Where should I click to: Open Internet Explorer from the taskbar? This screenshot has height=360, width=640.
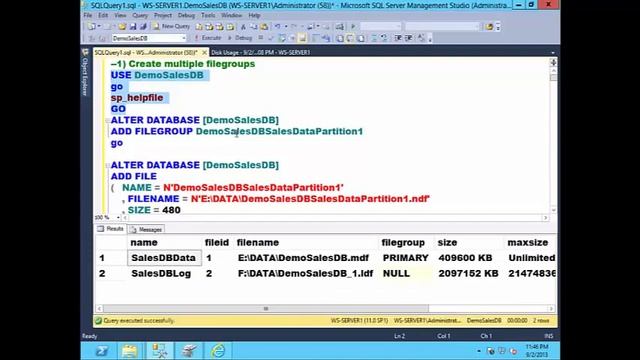coord(218,351)
